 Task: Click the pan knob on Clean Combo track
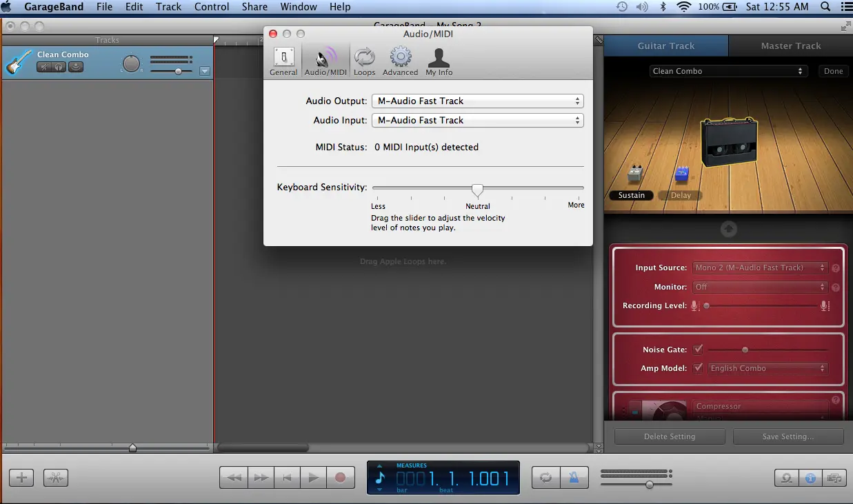click(132, 63)
